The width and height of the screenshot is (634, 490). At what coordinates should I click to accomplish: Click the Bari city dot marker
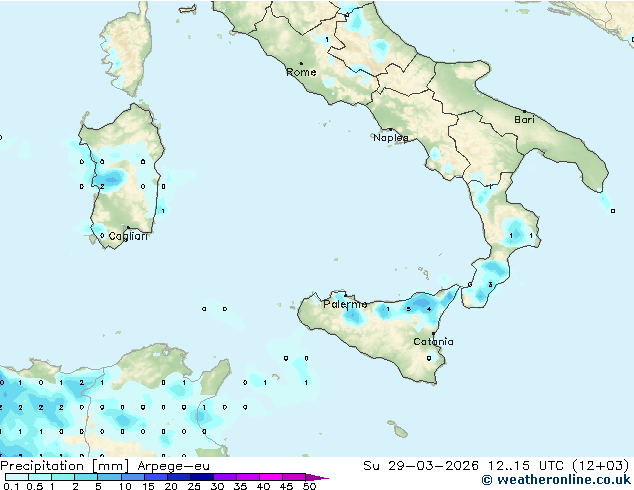524,111
